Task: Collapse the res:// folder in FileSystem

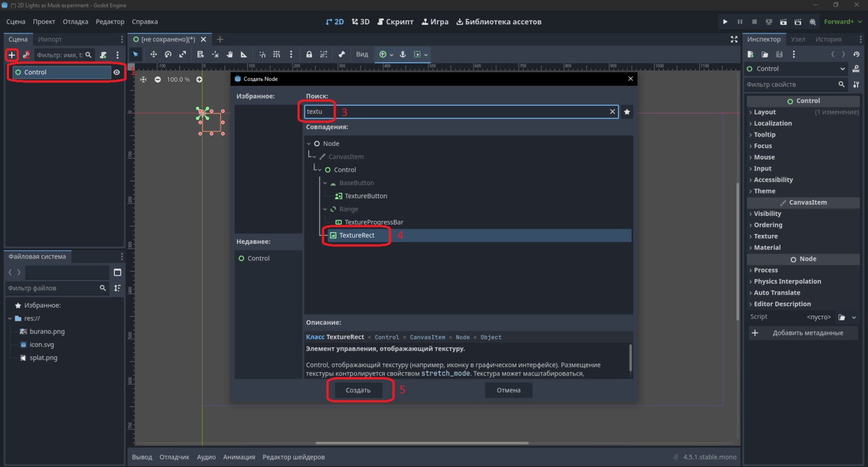Action: (10, 318)
